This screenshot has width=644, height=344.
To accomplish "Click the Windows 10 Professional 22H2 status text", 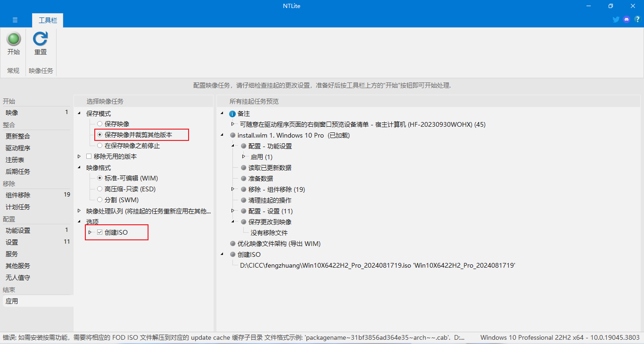I will pos(560,337).
